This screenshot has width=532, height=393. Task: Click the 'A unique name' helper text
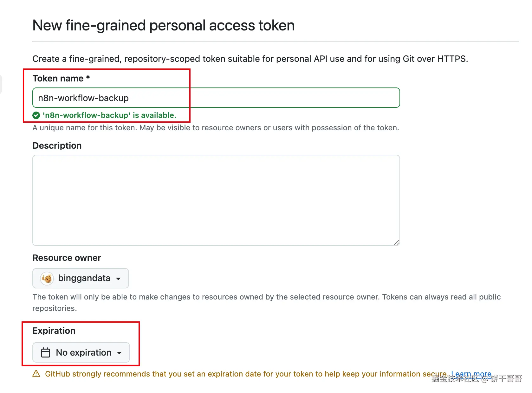216,128
